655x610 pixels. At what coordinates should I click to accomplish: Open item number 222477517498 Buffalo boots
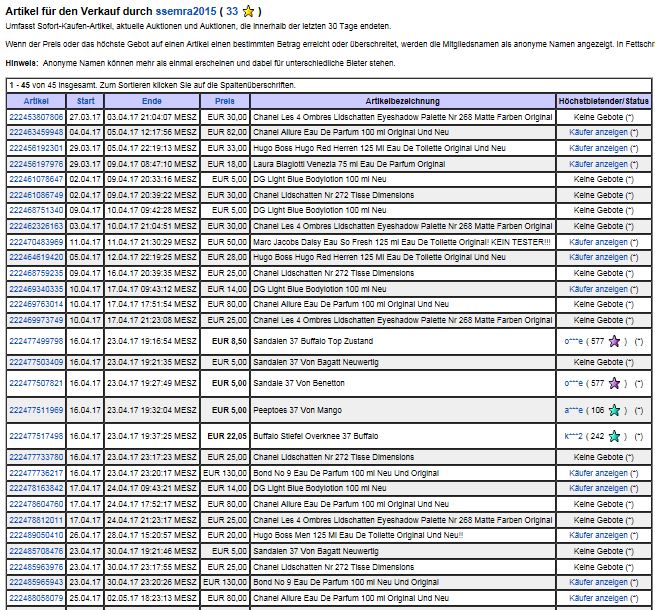coord(36,436)
